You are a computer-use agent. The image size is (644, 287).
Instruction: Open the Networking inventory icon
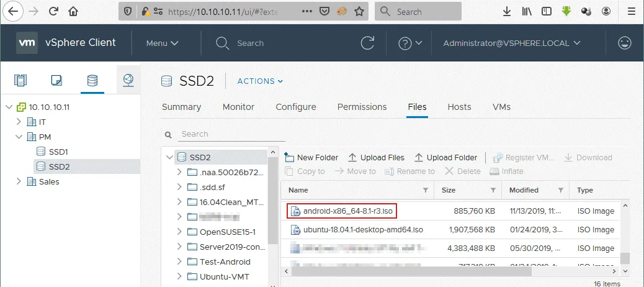pos(128,80)
